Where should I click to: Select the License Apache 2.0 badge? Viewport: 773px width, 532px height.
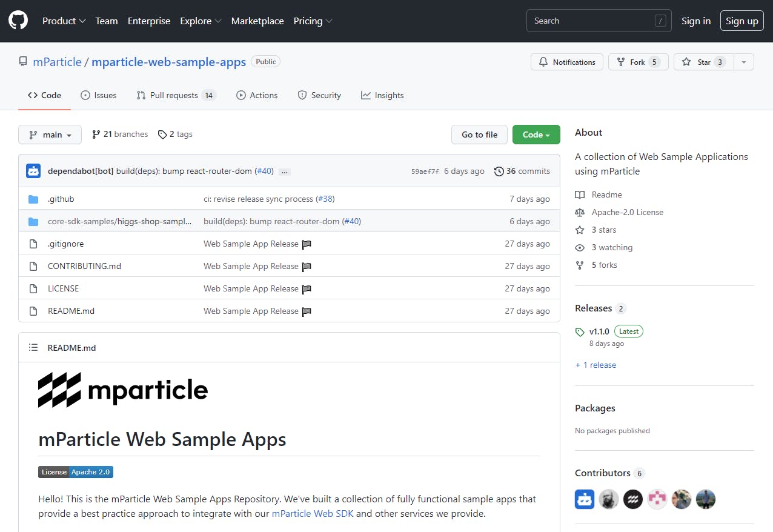click(x=76, y=472)
